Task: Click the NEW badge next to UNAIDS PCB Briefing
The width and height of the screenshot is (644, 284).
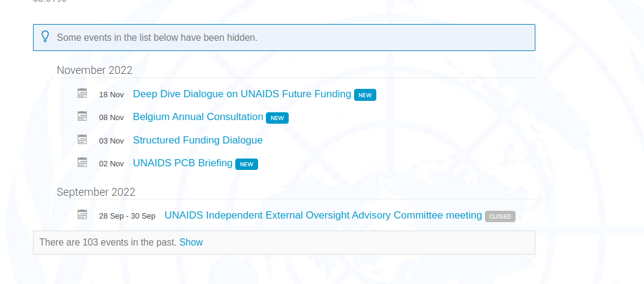Action: point(247,165)
